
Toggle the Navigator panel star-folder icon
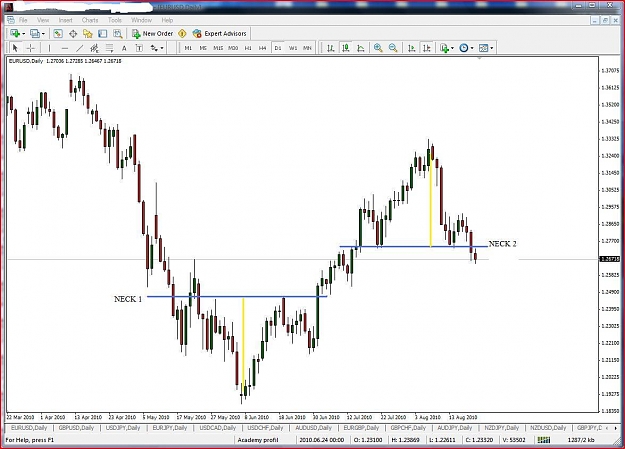click(x=88, y=33)
